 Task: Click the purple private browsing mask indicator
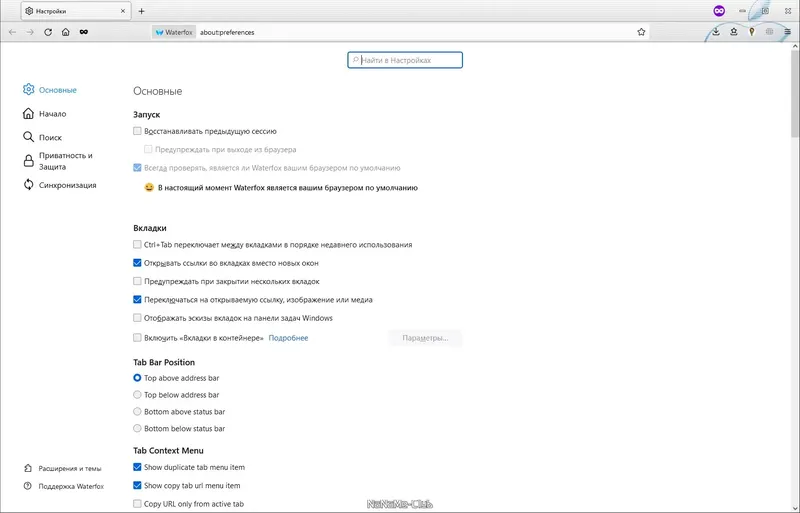[x=719, y=11]
